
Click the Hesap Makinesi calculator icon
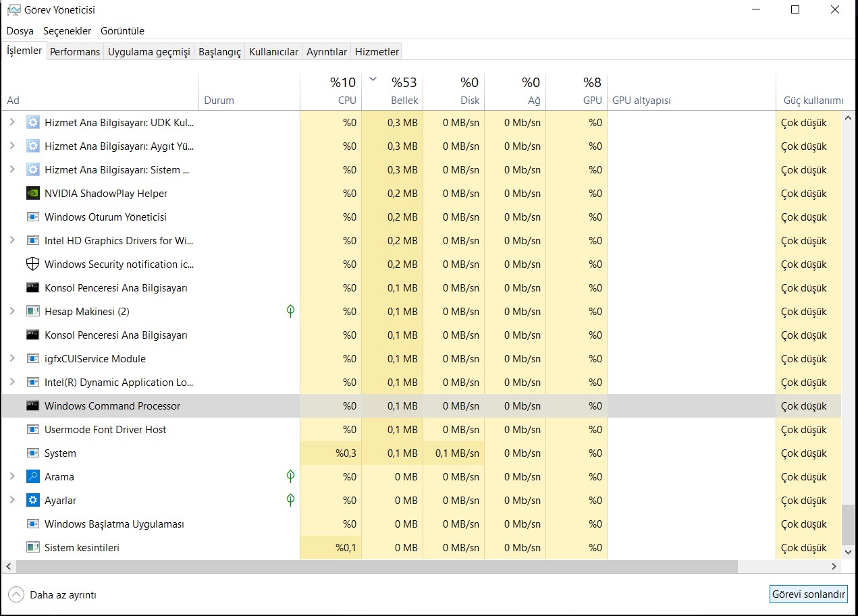(32, 311)
